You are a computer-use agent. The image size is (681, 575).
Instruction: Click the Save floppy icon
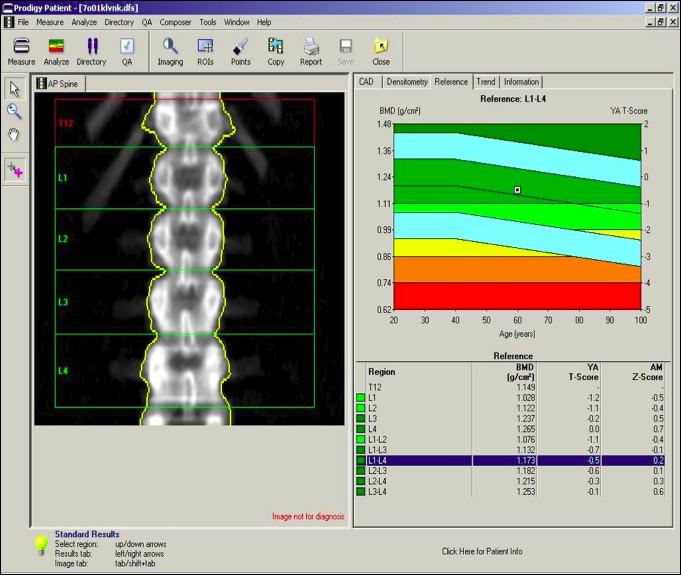click(346, 51)
